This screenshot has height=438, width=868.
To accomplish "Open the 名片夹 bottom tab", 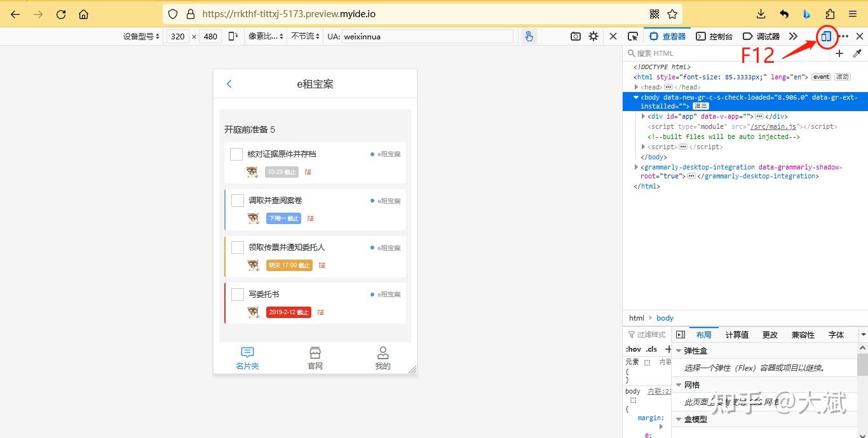I will point(247,359).
